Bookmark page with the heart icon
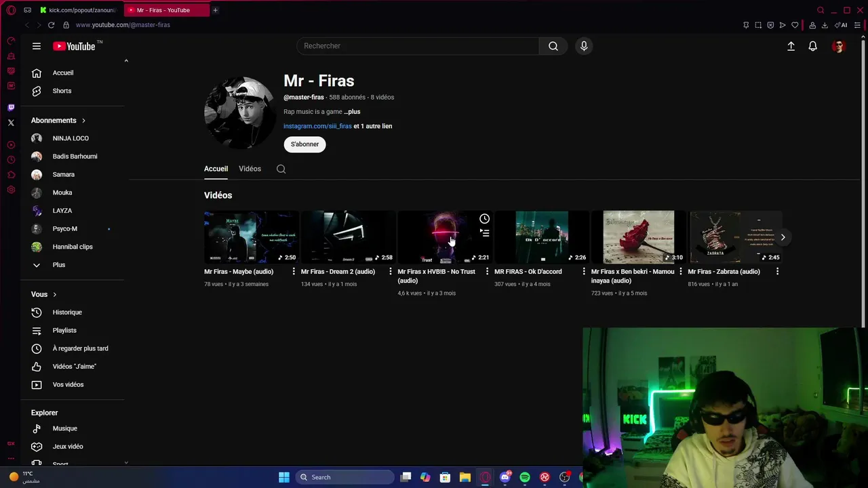The height and width of the screenshot is (488, 868). (795, 25)
